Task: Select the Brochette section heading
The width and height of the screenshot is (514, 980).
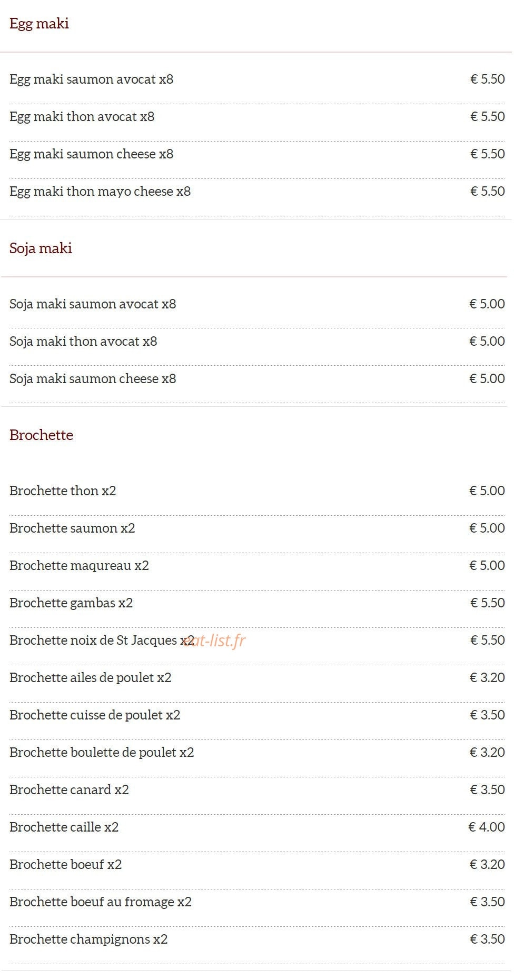Action: click(41, 435)
